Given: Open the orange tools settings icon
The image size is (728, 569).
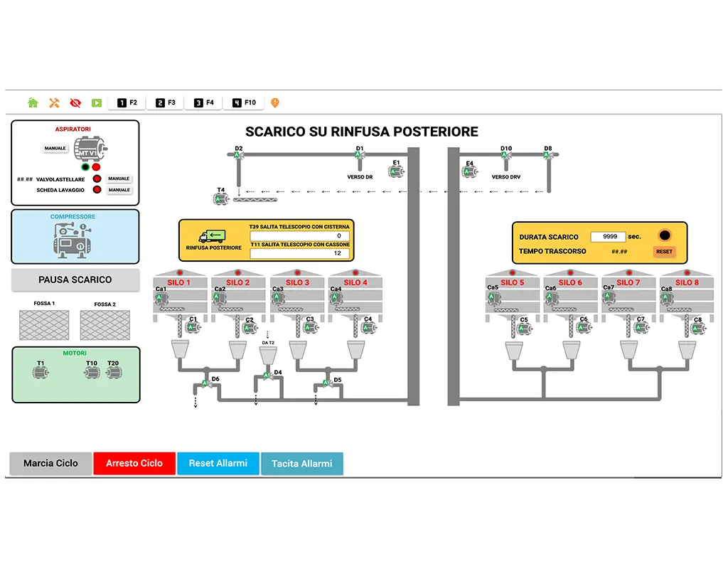Looking at the screenshot, I should 54,102.
